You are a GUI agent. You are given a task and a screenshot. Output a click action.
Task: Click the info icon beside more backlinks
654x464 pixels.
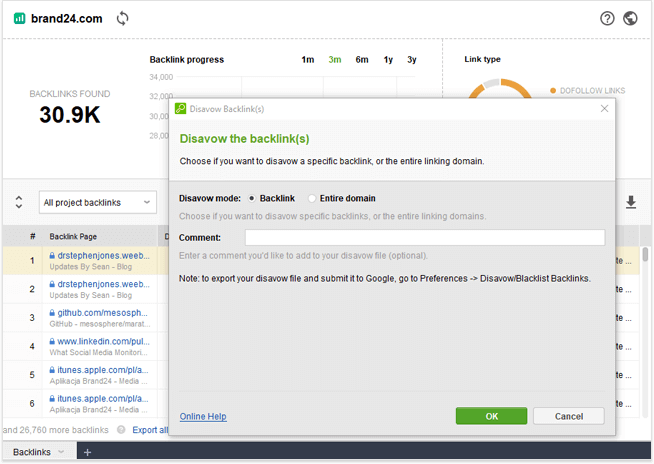(x=121, y=430)
